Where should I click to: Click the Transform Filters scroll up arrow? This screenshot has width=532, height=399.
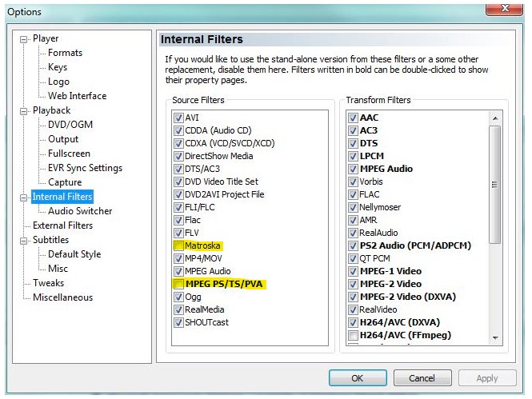coord(495,118)
